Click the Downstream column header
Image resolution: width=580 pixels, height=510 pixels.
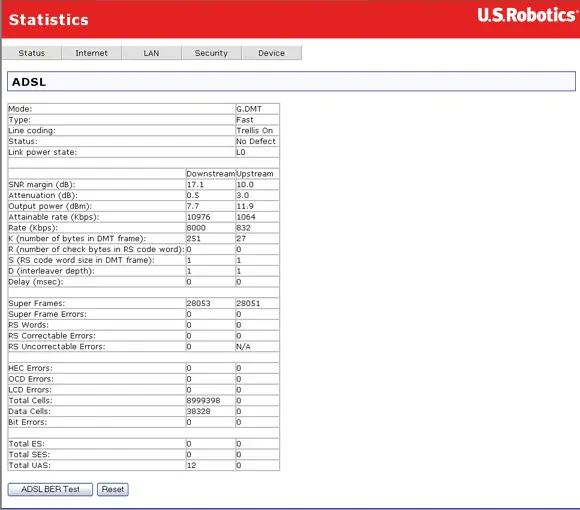(210, 174)
